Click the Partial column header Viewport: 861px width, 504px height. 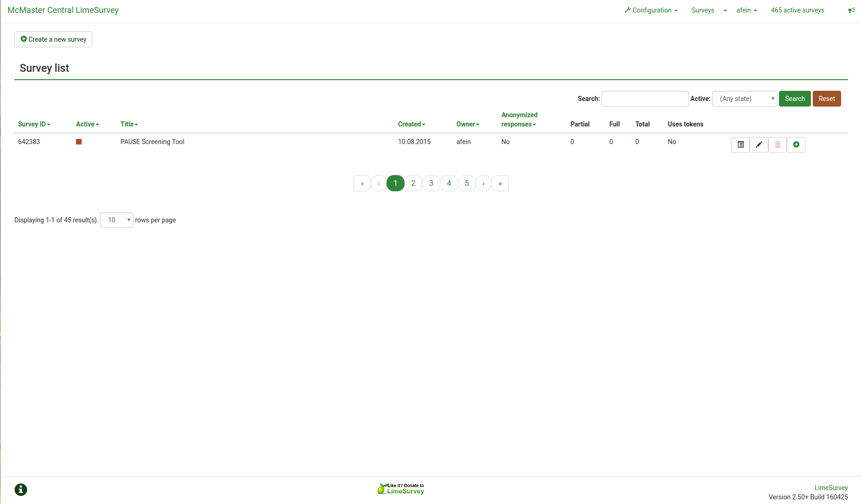pyautogui.click(x=580, y=124)
